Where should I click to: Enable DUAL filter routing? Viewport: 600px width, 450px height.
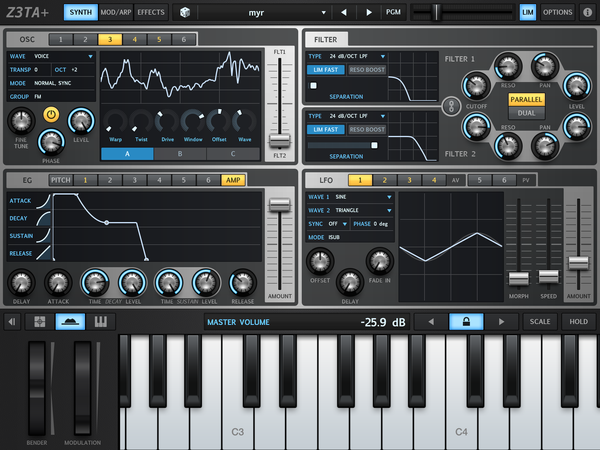click(527, 113)
